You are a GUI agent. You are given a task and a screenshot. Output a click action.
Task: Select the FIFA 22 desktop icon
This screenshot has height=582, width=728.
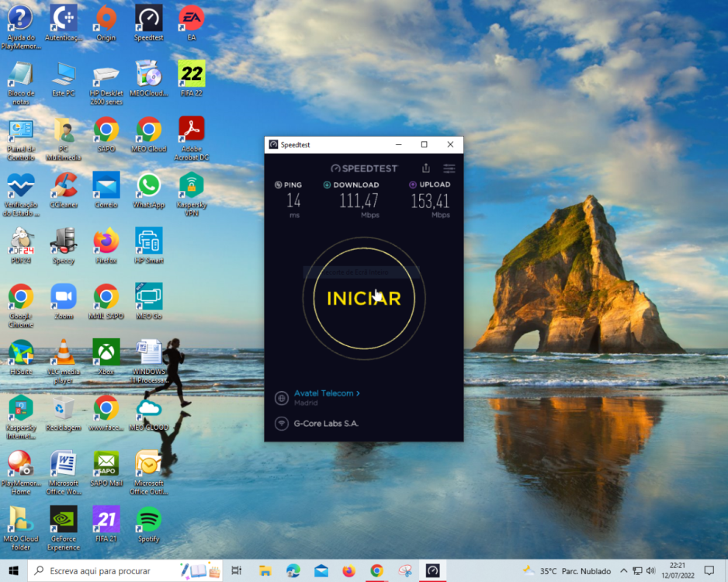[x=191, y=79]
